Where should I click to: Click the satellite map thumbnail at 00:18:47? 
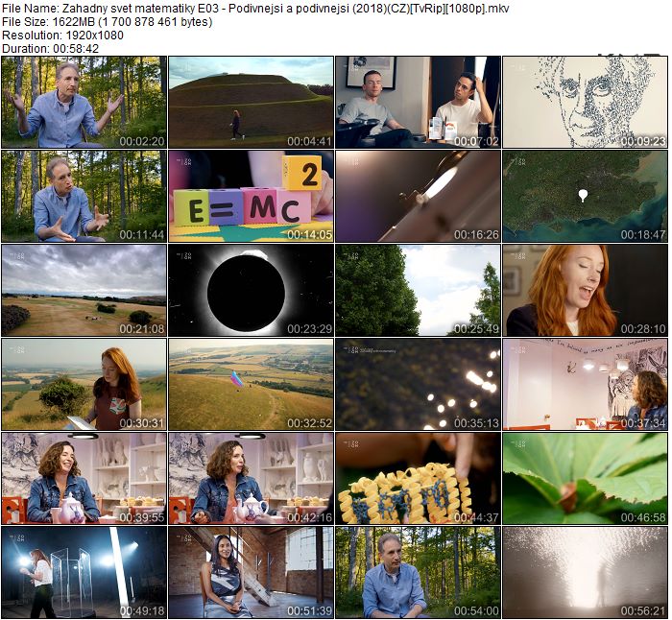pyautogui.click(x=585, y=196)
